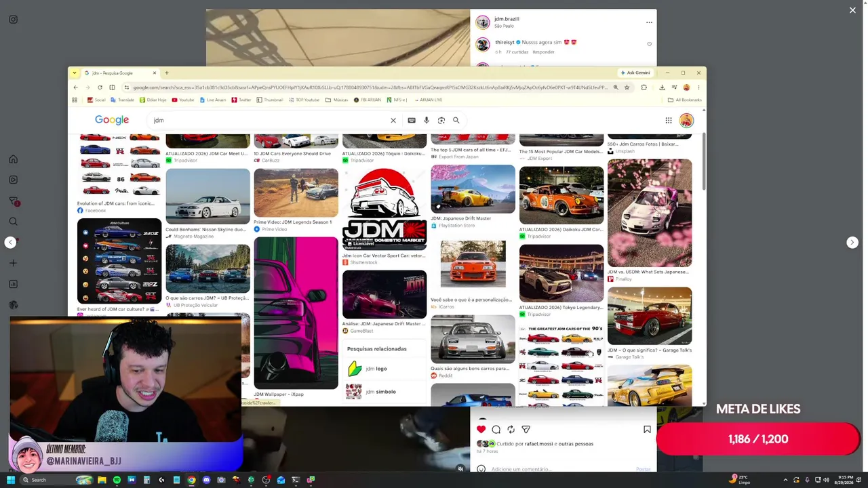The height and width of the screenshot is (488, 868).
Task: Go to the previous Instagram post
Action: pos(10,243)
